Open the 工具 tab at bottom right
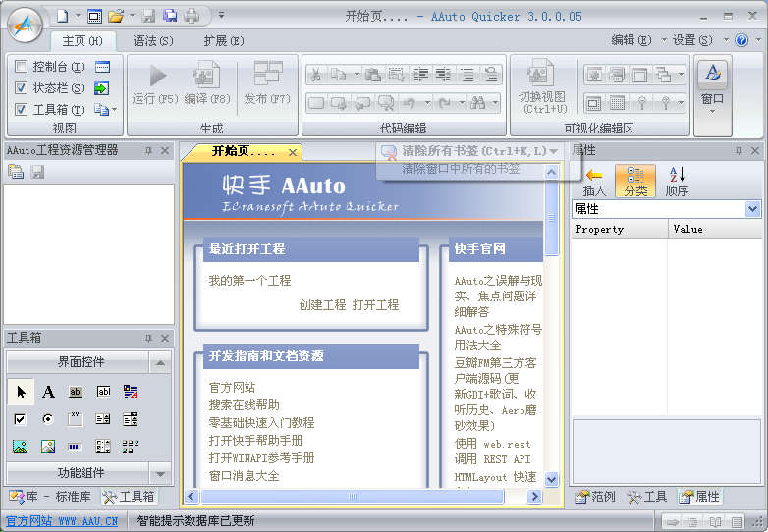 click(647, 497)
